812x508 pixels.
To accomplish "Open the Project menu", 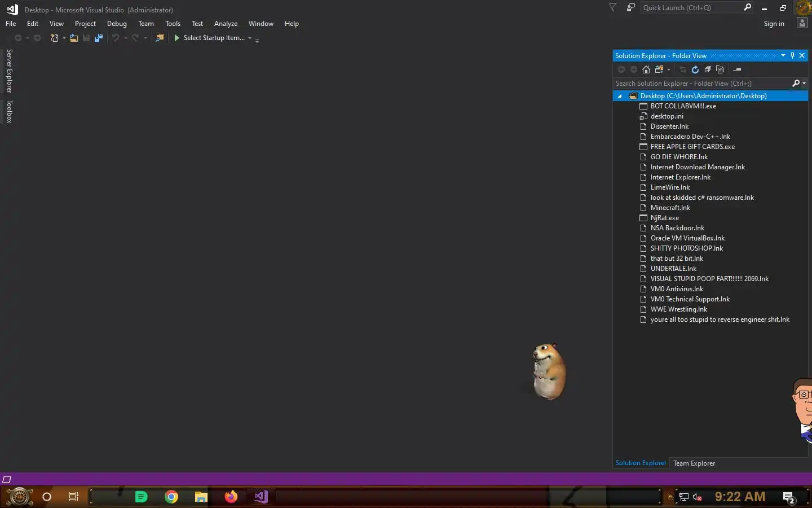I will pyautogui.click(x=85, y=24).
